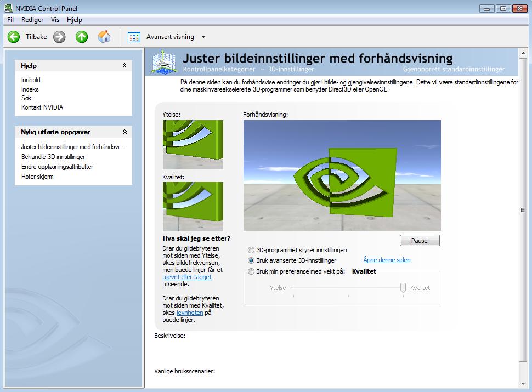Click the 'Kontrollpanelkategorier' breadcrumb
This screenshot has height=392, width=532.
pyautogui.click(x=219, y=69)
